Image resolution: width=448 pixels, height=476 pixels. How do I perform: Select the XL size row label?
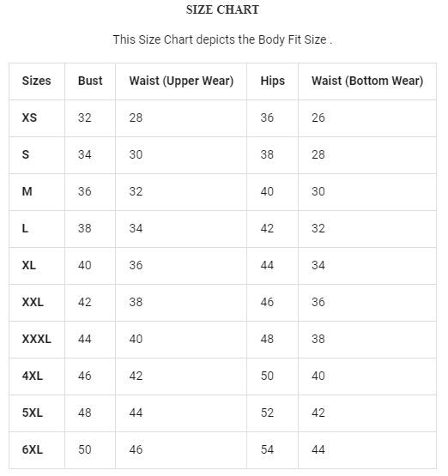[29, 265]
